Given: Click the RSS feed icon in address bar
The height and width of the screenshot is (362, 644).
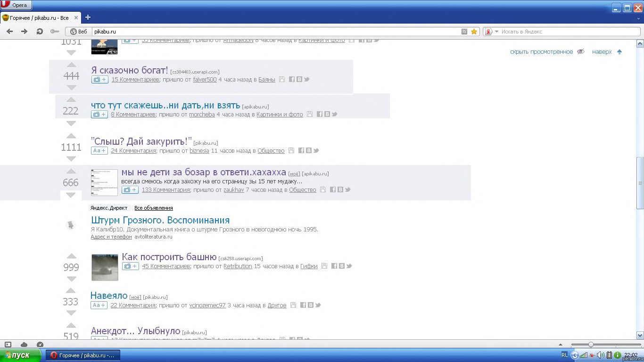Looking at the screenshot, I should point(464,32).
